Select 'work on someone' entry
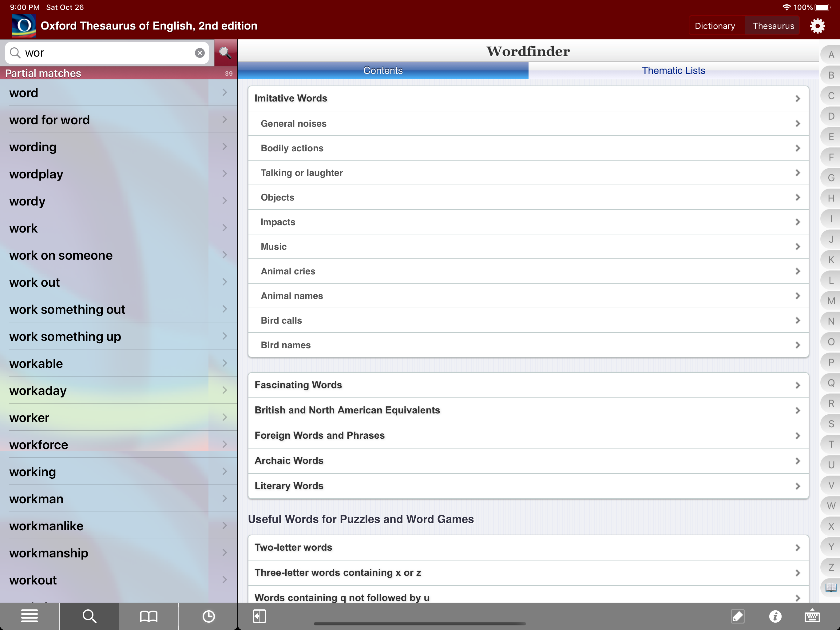 [118, 255]
